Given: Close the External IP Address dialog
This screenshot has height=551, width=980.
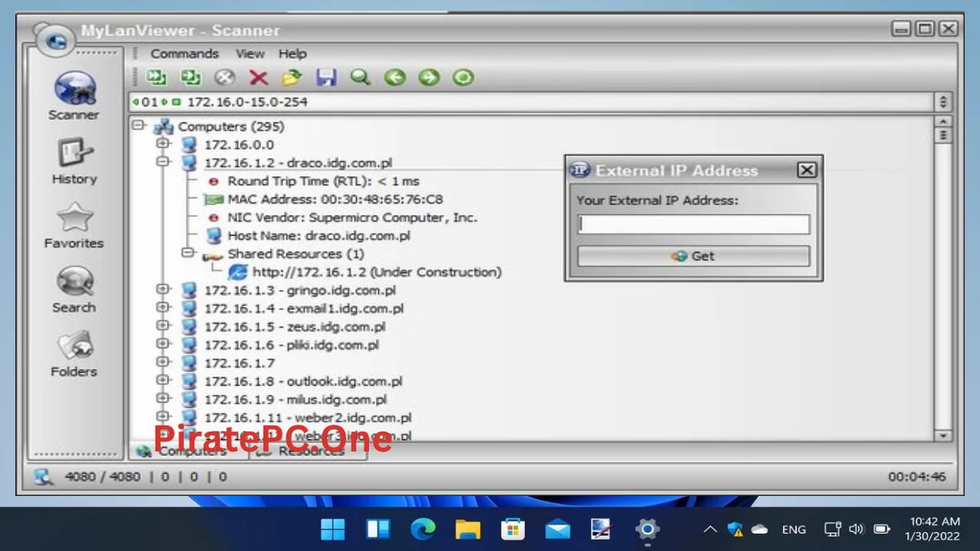Looking at the screenshot, I should coord(806,170).
